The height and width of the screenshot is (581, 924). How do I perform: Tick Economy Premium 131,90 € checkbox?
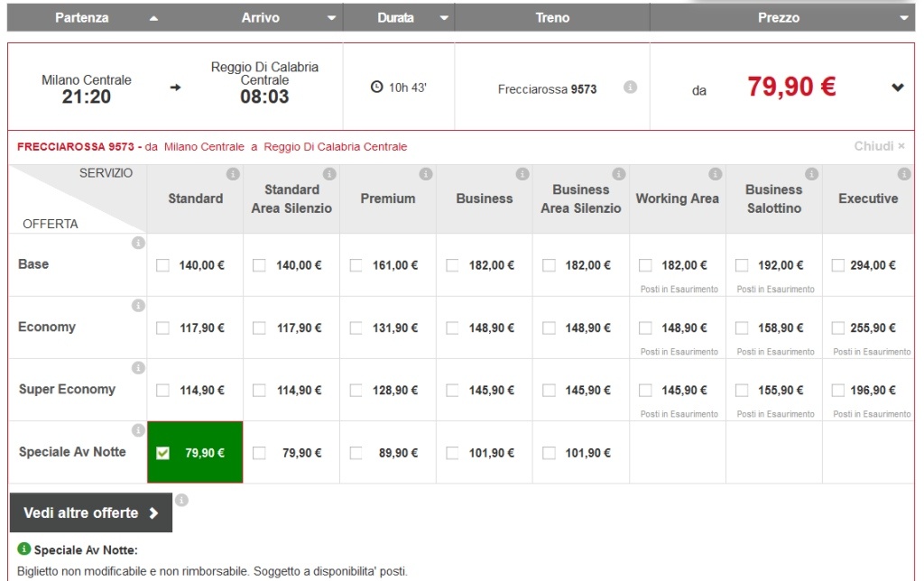point(356,328)
